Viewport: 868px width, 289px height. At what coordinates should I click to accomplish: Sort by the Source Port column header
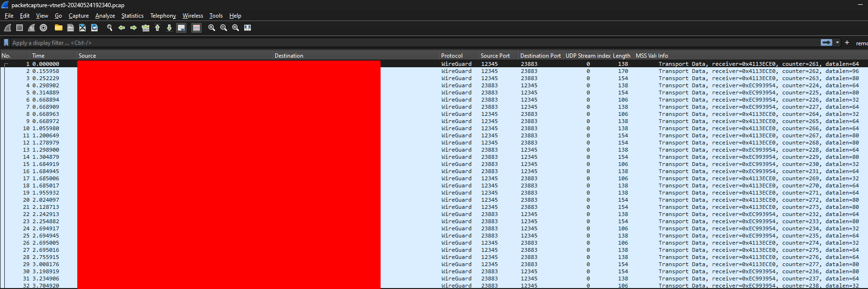pyautogui.click(x=499, y=56)
